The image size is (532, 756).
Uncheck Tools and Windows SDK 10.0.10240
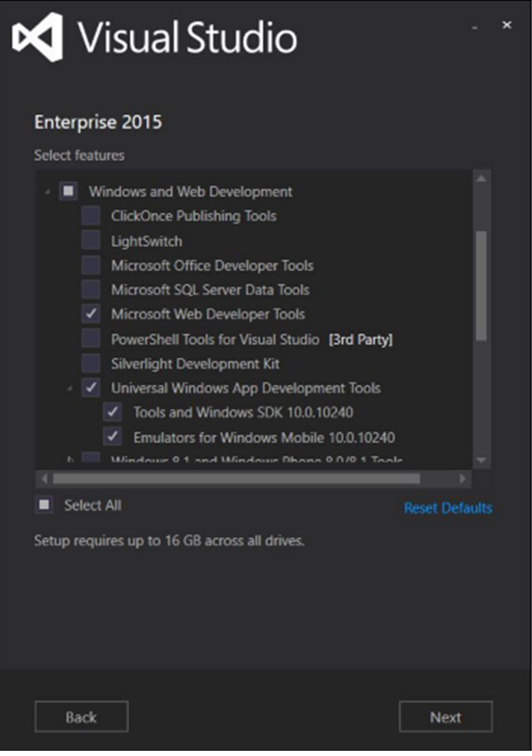coord(113,412)
